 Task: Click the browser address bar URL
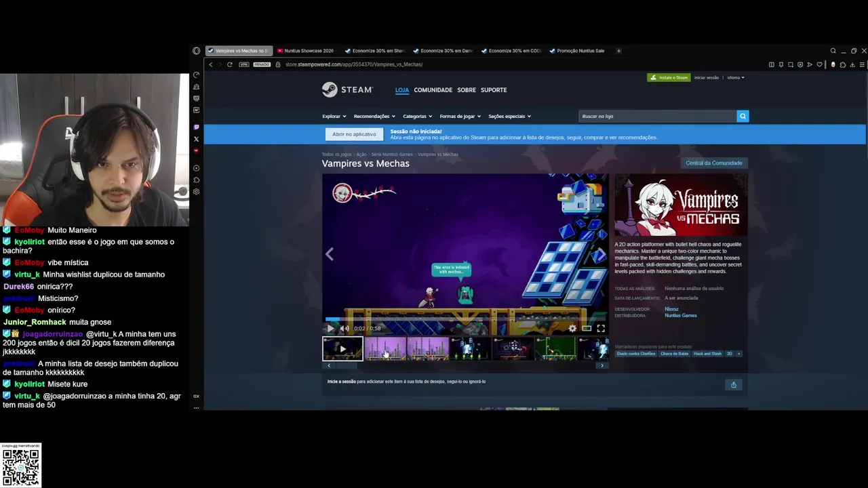[x=354, y=64]
